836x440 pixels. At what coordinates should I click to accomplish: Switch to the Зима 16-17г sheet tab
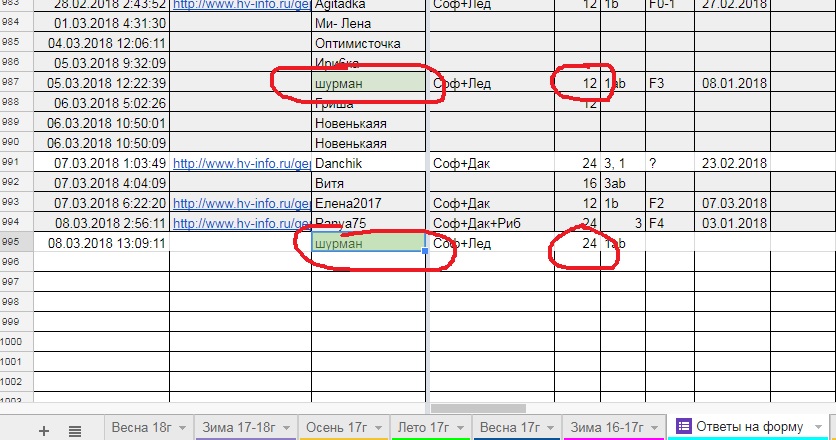coord(606,427)
